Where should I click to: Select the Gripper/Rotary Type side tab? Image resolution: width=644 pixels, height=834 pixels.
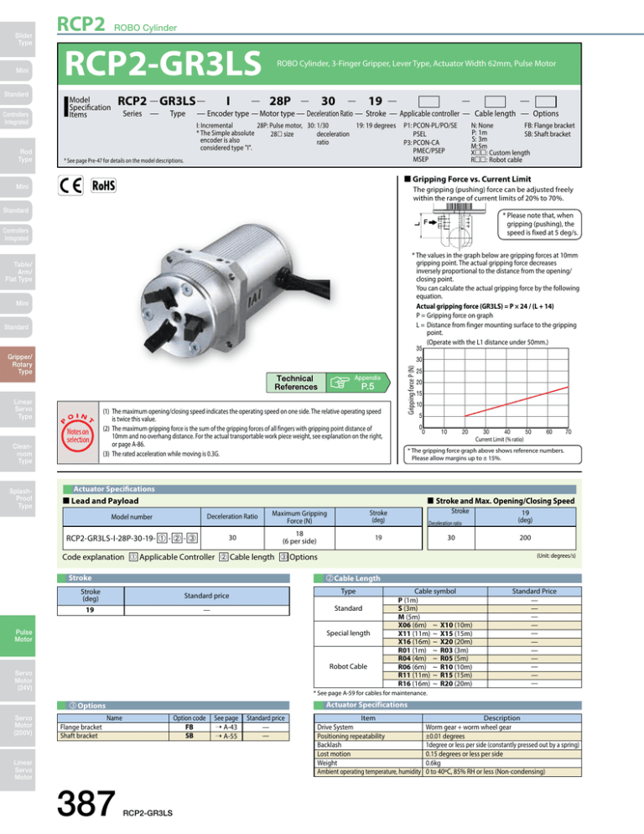pos(18,364)
